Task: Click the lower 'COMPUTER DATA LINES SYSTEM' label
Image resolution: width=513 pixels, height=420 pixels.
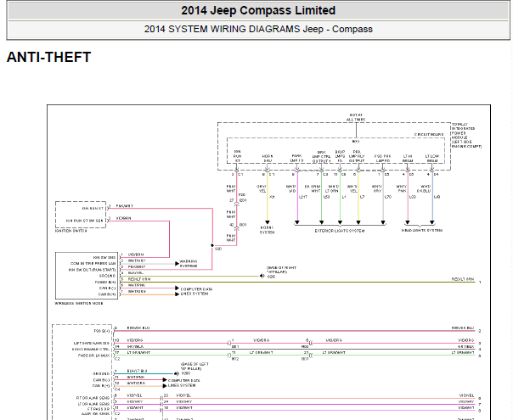Action: (183, 383)
